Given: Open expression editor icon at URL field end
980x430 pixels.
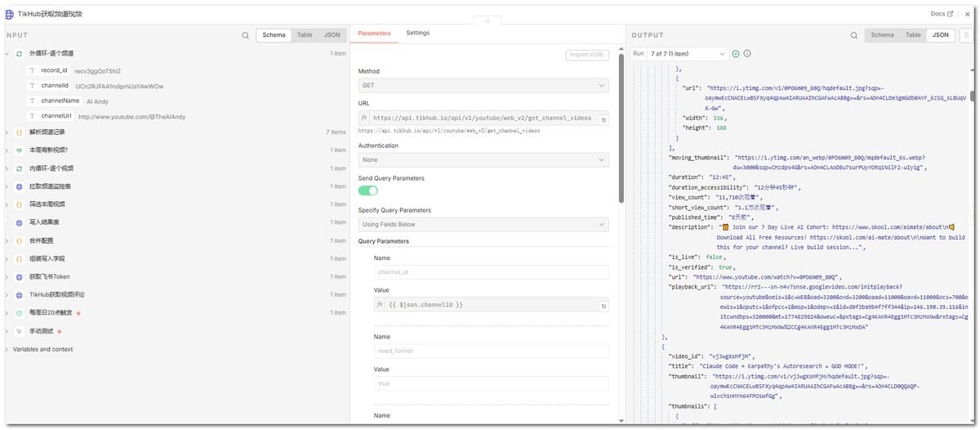Looking at the screenshot, I should pos(603,120).
